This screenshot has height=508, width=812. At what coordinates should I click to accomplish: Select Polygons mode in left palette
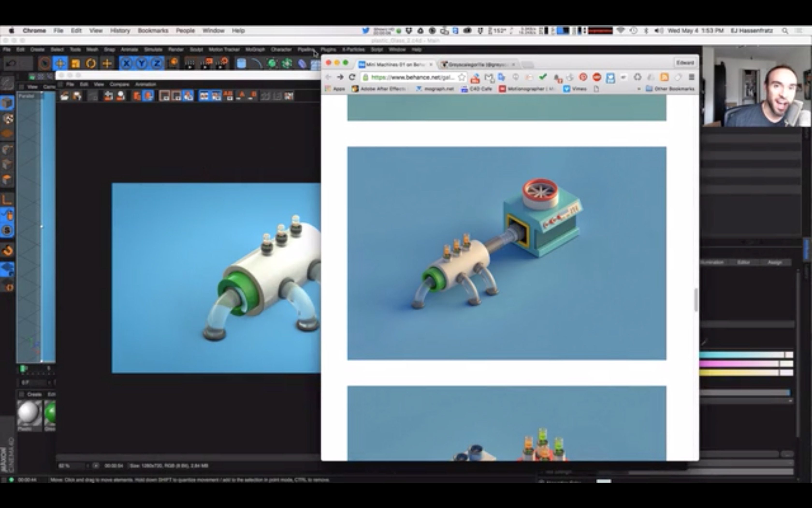pyautogui.click(x=7, y=180)
